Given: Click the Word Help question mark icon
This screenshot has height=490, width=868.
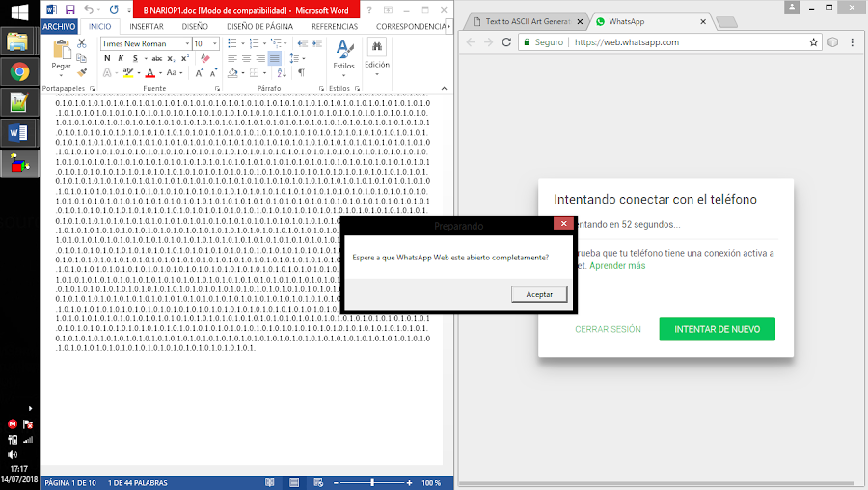Looking at the screenshot, I should click(x=369, y=10).
